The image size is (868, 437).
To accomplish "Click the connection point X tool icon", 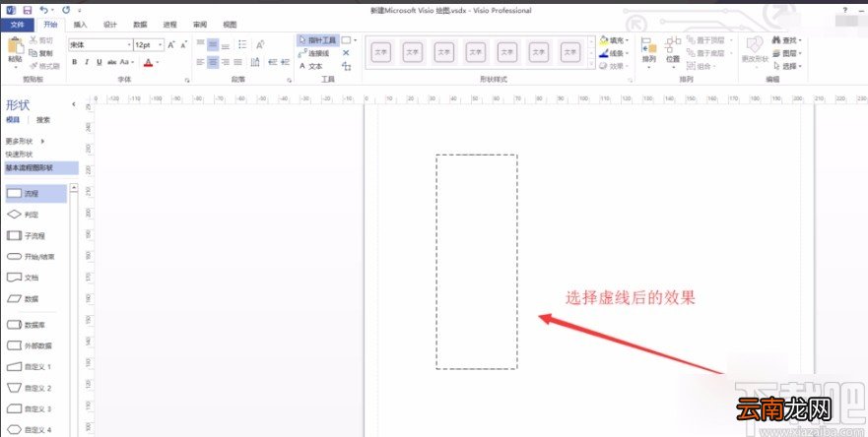I will click(346, 53).
